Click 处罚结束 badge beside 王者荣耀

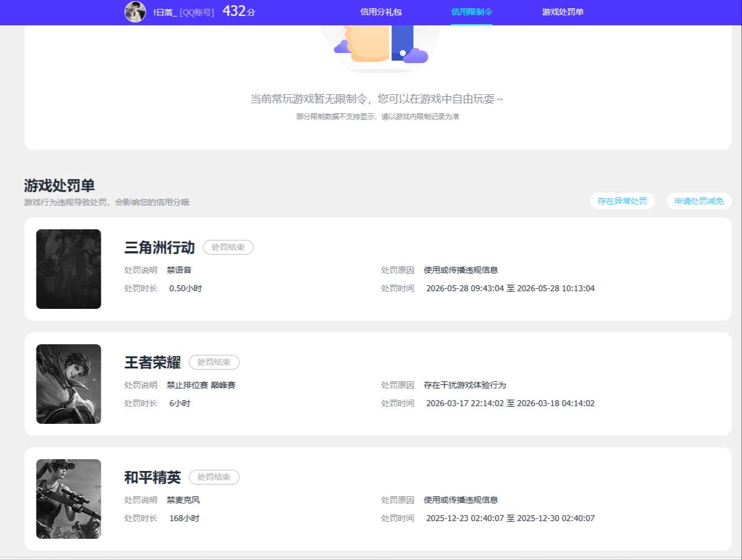[x=214, y=363]
